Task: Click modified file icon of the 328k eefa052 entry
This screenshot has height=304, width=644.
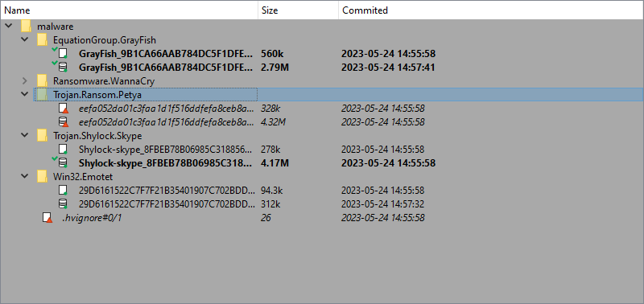Action: click(x=63, y=109)
